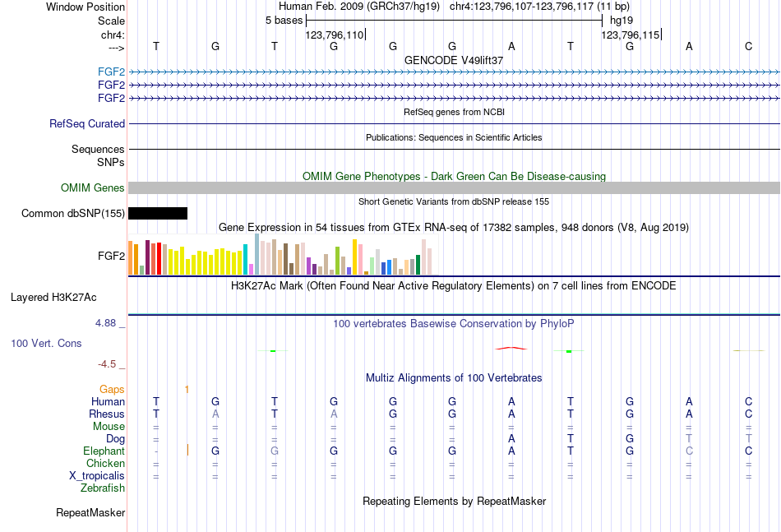Click chr4:123,796,107-123,796,117 (11 bp) text

(x=539, y=7)
